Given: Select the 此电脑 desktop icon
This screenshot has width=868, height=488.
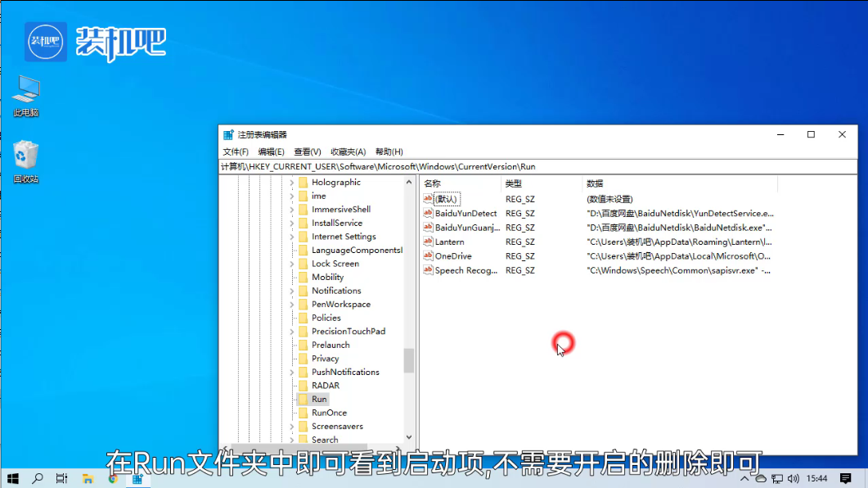Looking at the screenshot, I should click(x=25, y=89).
